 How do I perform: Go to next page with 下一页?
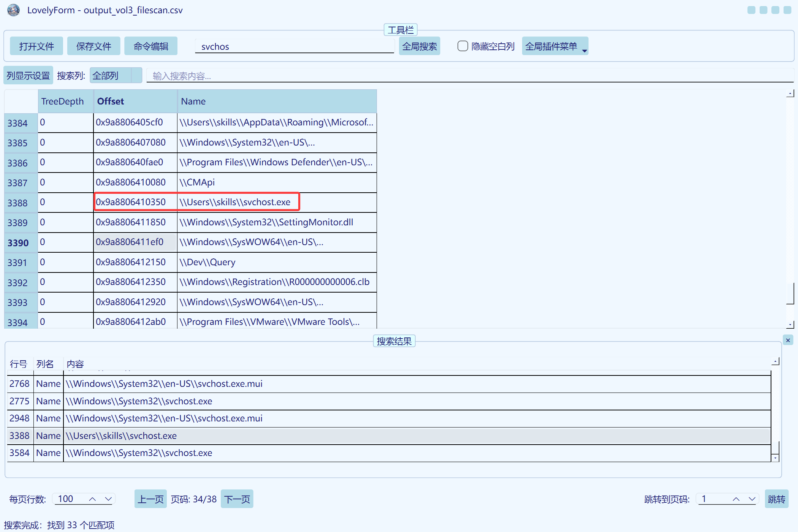click(x=237, y=499)
